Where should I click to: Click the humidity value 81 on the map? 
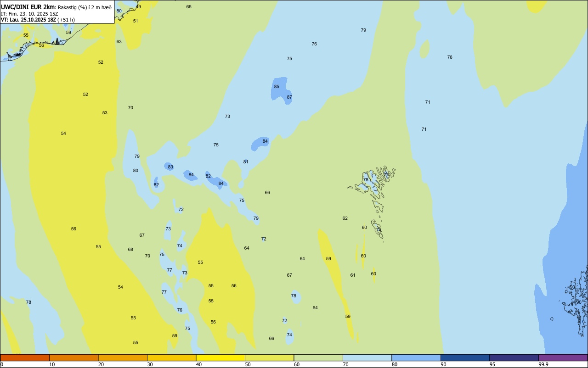(246, 162)
